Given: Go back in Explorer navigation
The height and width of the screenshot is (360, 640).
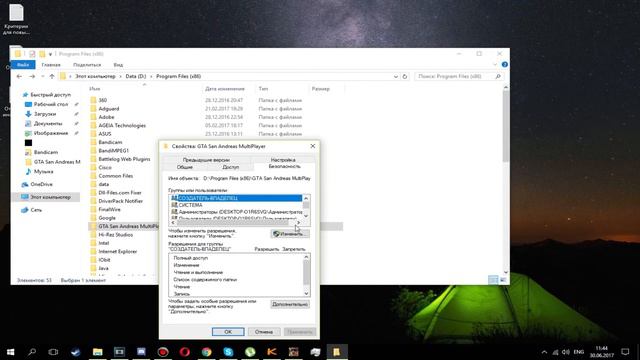Looking at the screenshot, I should 19,76.
